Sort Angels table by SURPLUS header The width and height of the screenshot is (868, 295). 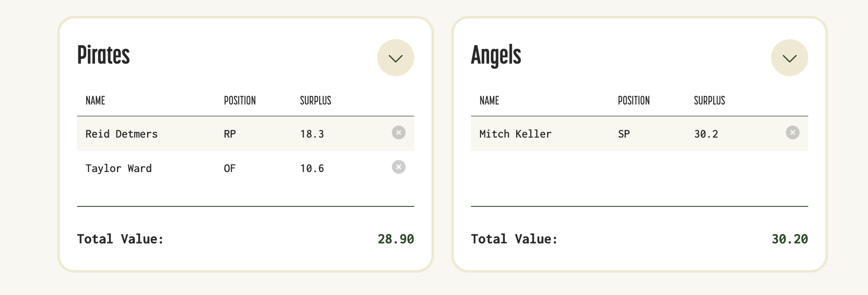[x=709, y=101]
